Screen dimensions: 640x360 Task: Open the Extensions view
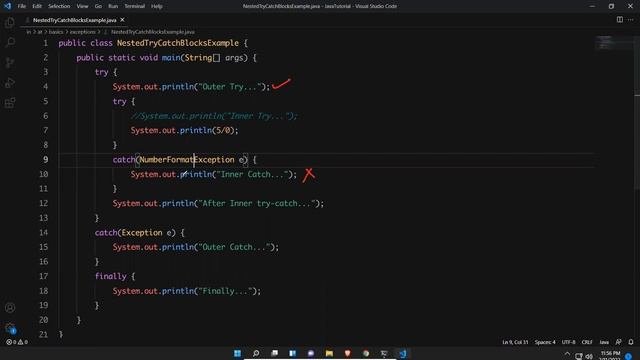(x=10, y=102)
